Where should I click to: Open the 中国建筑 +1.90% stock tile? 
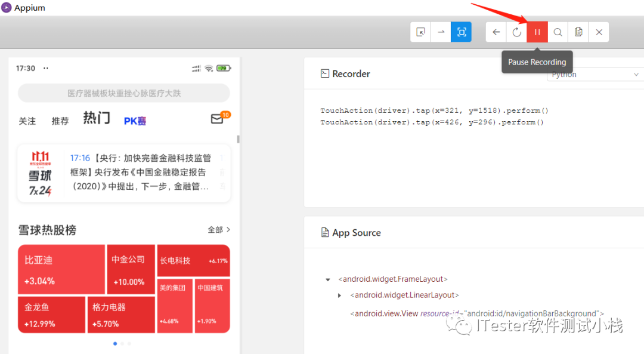coord(212,306)
